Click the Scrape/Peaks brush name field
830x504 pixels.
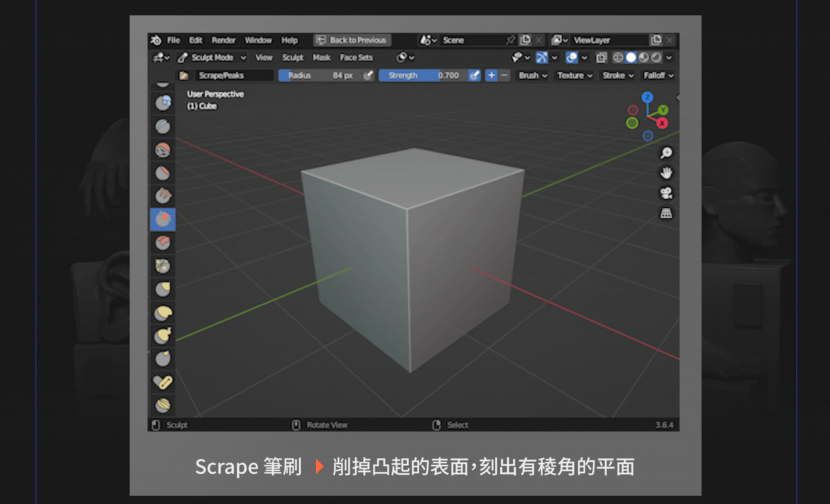click(234, 75)
